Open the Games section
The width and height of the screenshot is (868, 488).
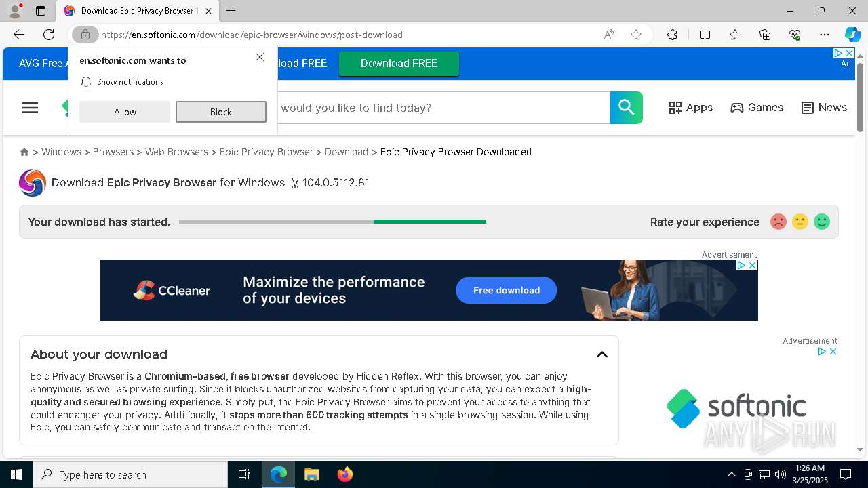(757, 107)
